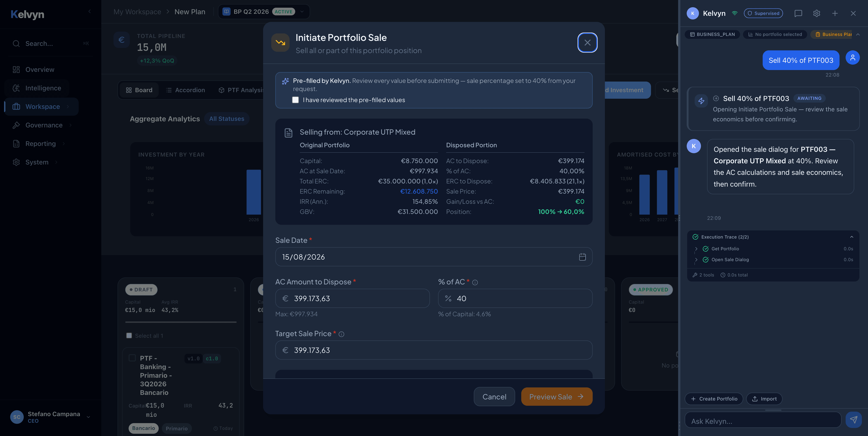Viewport: 868px width, 436px height.
Task: Switch to the Board view tab
Action: pos(139,90)
